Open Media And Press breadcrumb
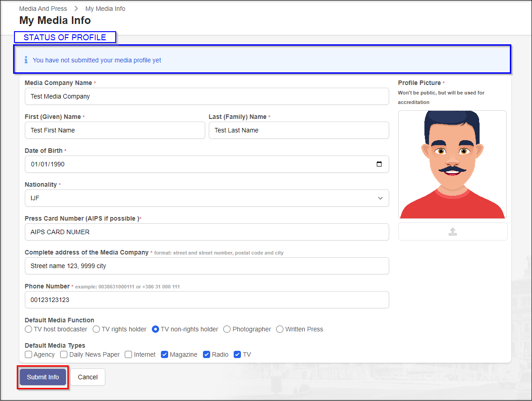Viewport: 532px width, 401px height. (x=43, y=9)
